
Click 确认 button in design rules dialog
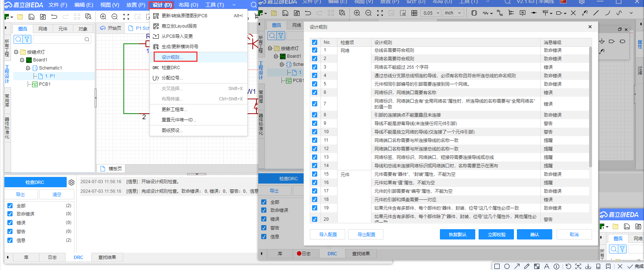tap(535, 234)
